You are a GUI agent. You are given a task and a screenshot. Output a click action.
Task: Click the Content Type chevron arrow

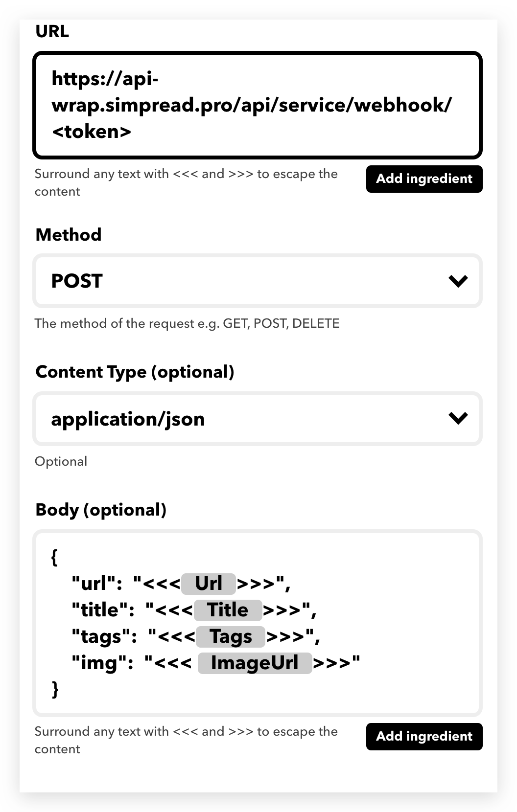coord(458,418)
